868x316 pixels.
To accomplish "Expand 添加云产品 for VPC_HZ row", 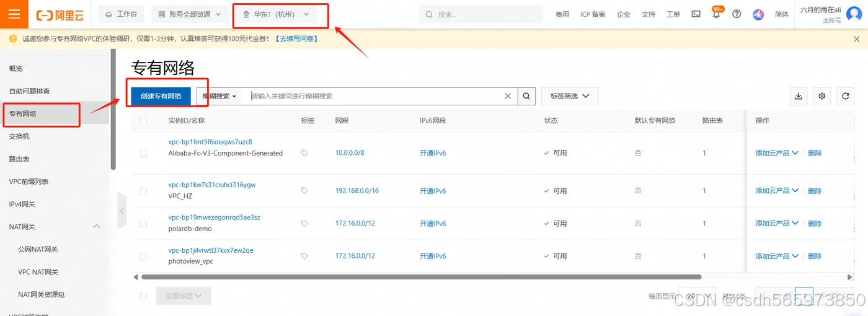I will point(776,191).
